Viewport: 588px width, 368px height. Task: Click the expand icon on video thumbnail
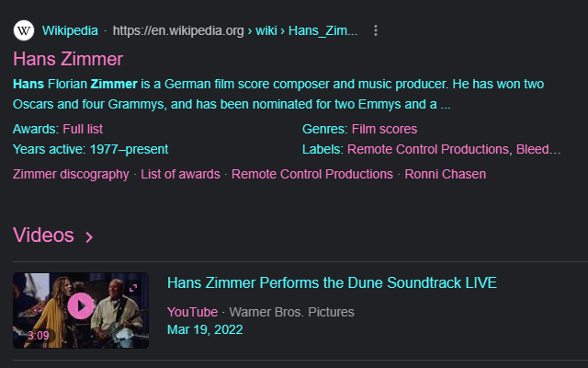tap(133, 288)
